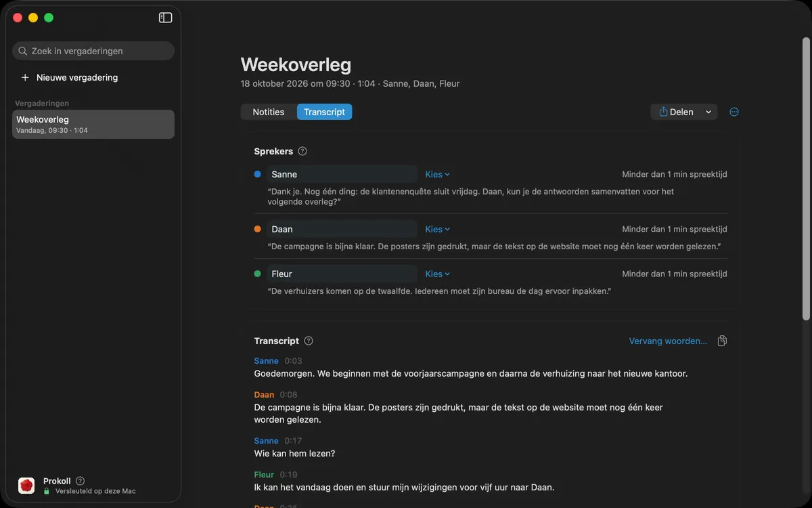The image size is (812, 508).
Task: Toggle the sidebar panel icon
Action: tap(165, 18)
